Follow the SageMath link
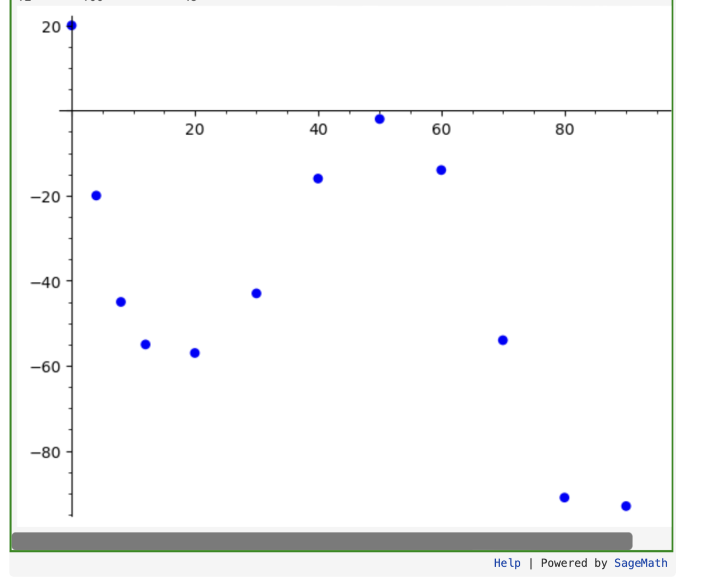 pyautogui.click(x=640, y=563)
